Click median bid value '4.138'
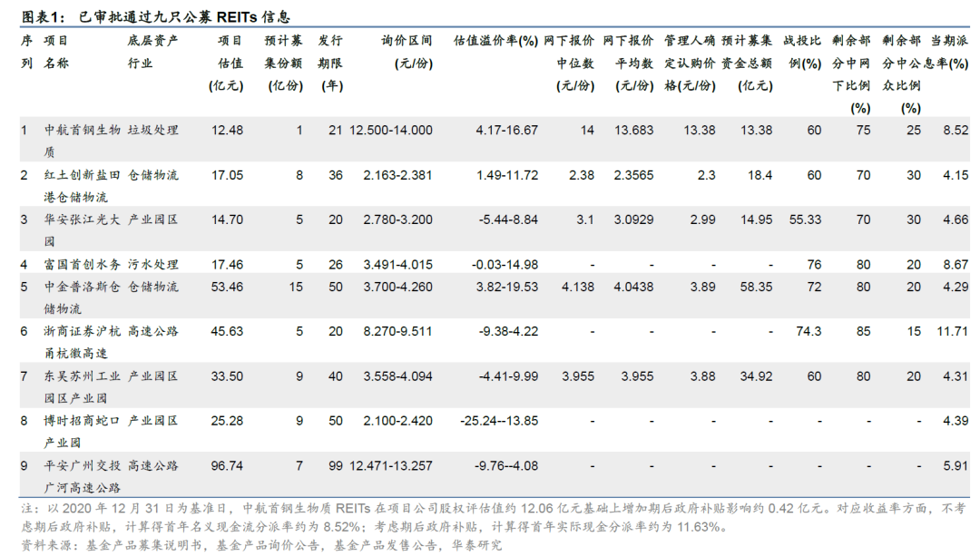 (578, 288)
